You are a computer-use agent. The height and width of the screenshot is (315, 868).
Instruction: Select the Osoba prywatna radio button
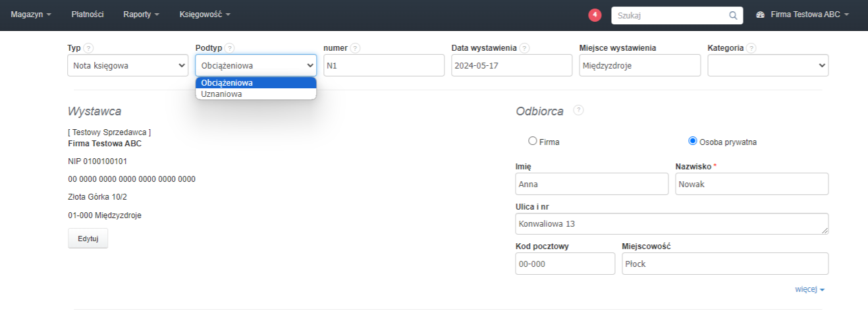692,141
